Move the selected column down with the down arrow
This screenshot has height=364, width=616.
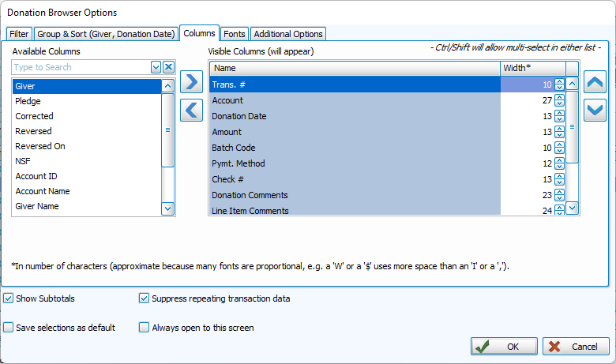coord(595,110)
